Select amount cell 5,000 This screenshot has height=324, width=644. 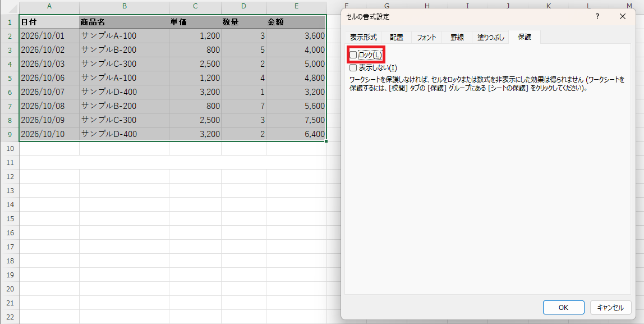pyautogui.click(x=296, y=64)
